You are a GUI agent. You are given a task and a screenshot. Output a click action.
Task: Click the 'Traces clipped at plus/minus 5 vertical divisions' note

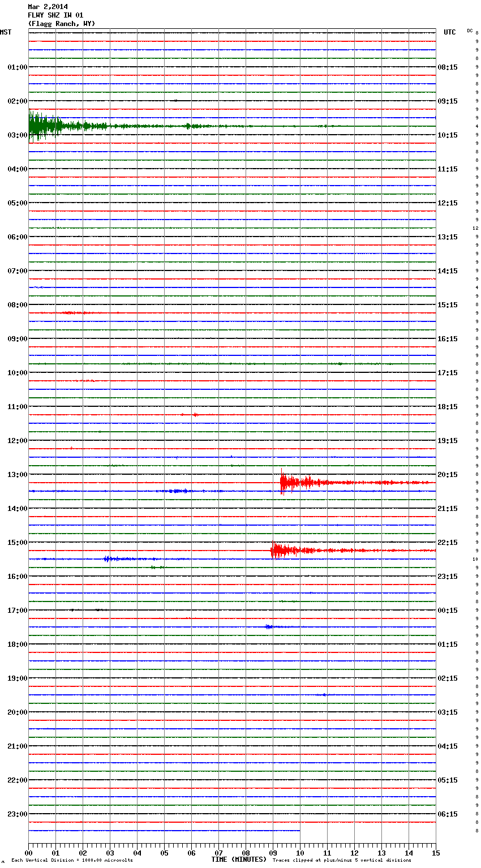(x=342, y=860)
